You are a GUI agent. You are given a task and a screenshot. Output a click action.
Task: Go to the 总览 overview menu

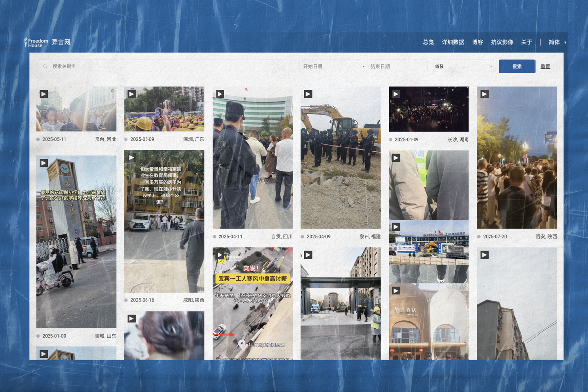[428, 42]
